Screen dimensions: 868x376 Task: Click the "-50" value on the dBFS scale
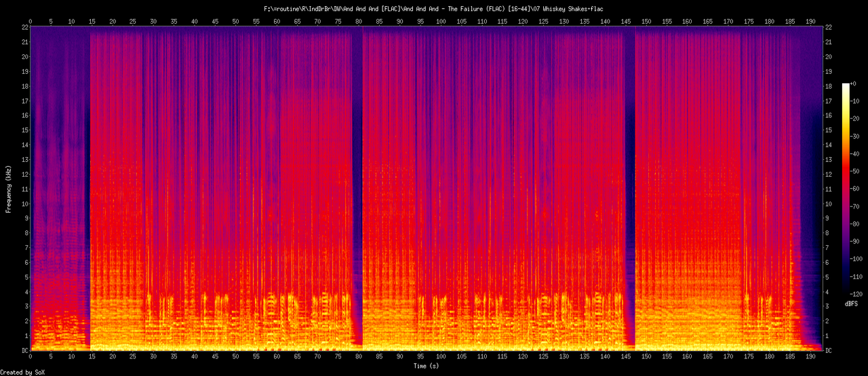(x=855, y=171)
